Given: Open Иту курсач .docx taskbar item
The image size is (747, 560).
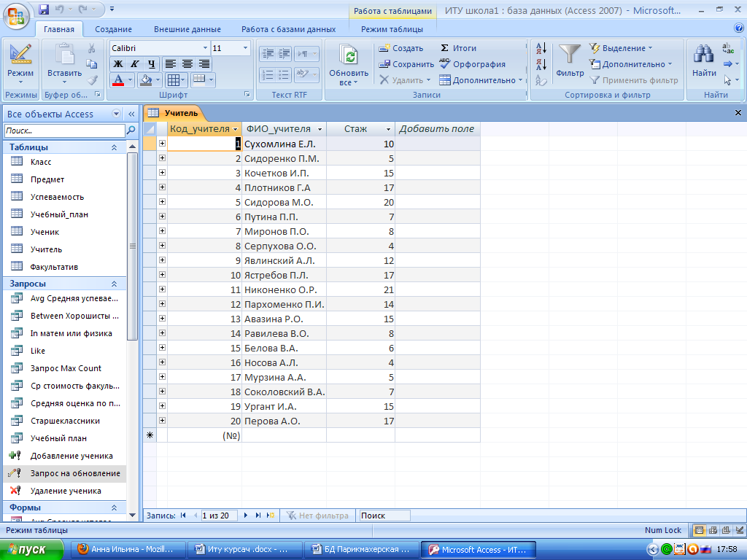Looking at the screenshot, I should (x=244, y=550).
